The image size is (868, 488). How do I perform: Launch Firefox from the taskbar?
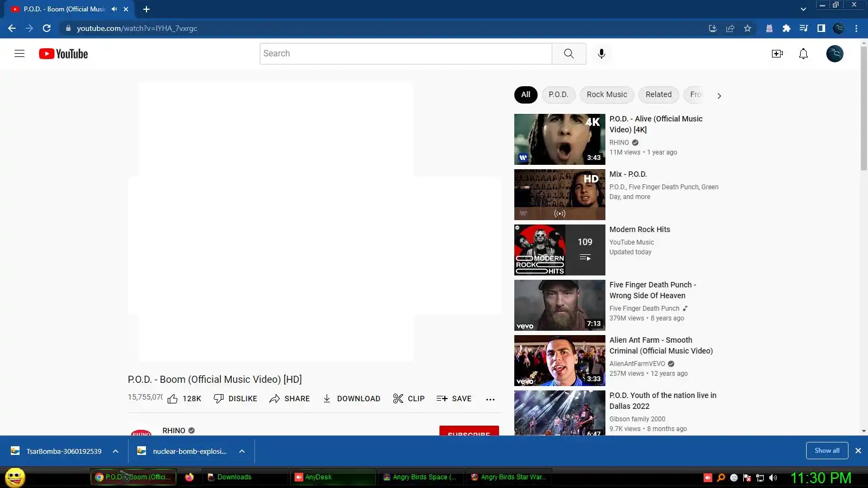[x=189, y=477]
